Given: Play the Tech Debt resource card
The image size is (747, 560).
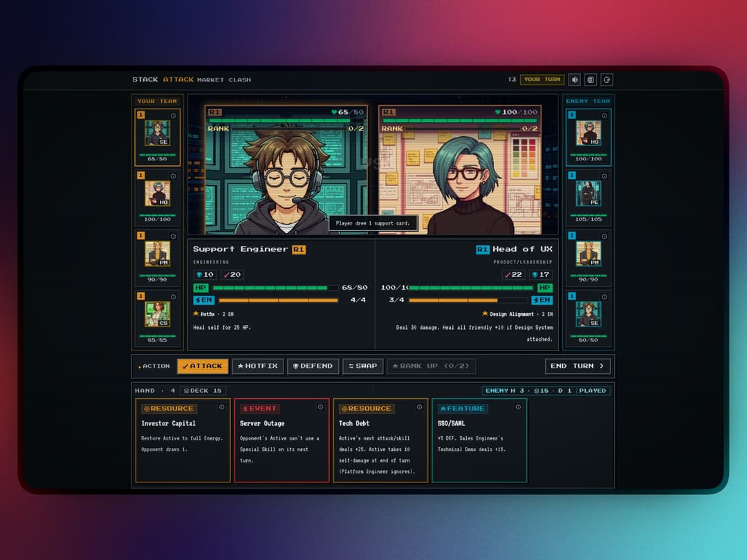Looking at the screenshot, I should 380,440.
